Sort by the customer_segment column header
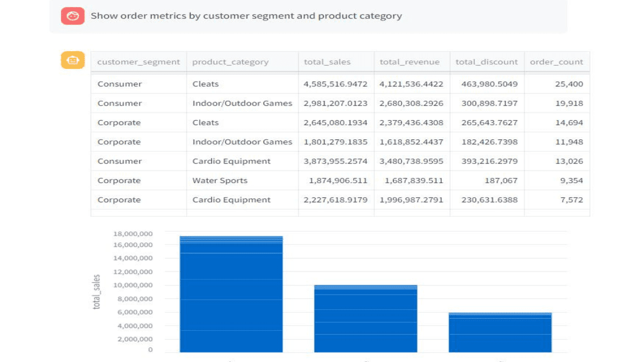The width and height of the screenshot is (644, 362). pos(138,62)
